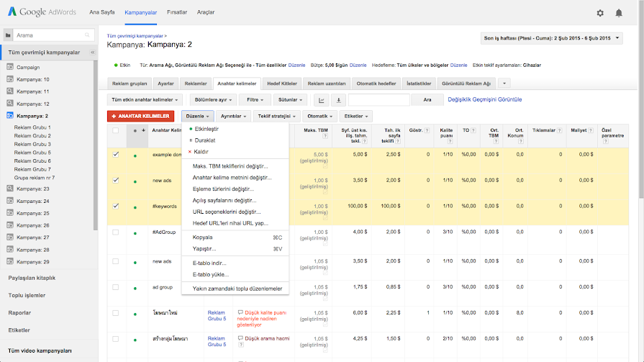This screenshot has width=644, height=362.
Task: Open the settings gear icon
Action: [x=600, y=12]
